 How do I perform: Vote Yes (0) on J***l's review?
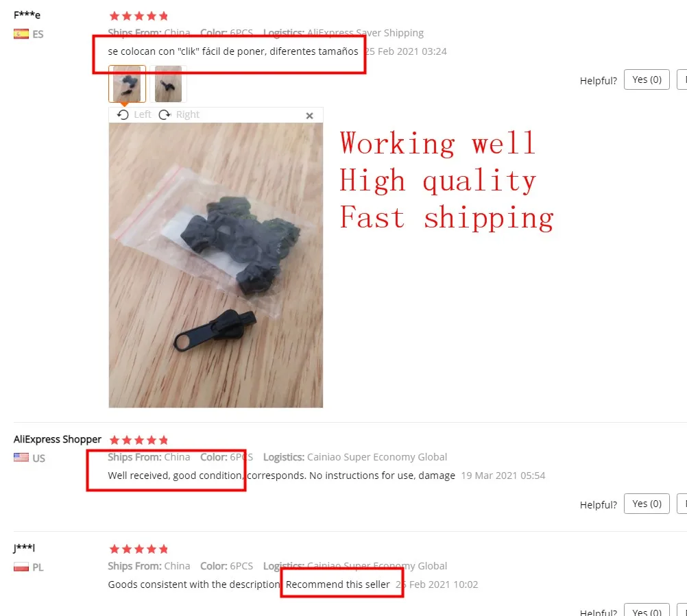647,611
